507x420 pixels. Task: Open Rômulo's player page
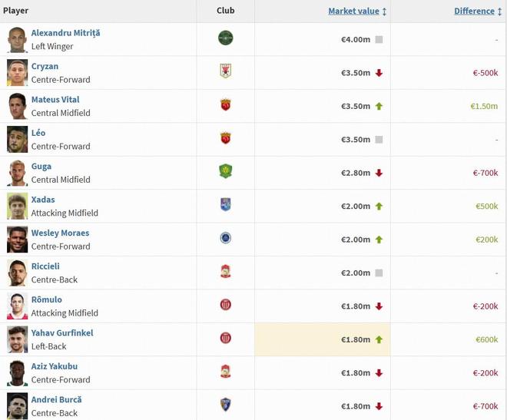coord(46,299)
